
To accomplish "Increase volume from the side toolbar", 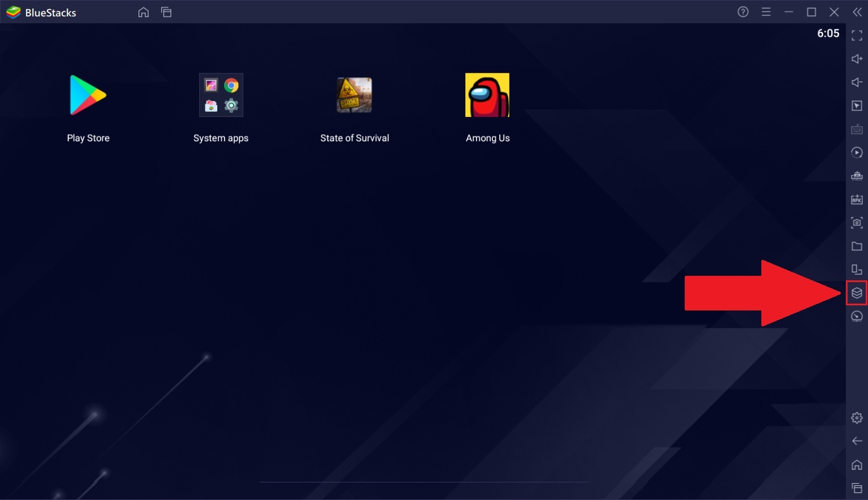I will coord(857,59).
